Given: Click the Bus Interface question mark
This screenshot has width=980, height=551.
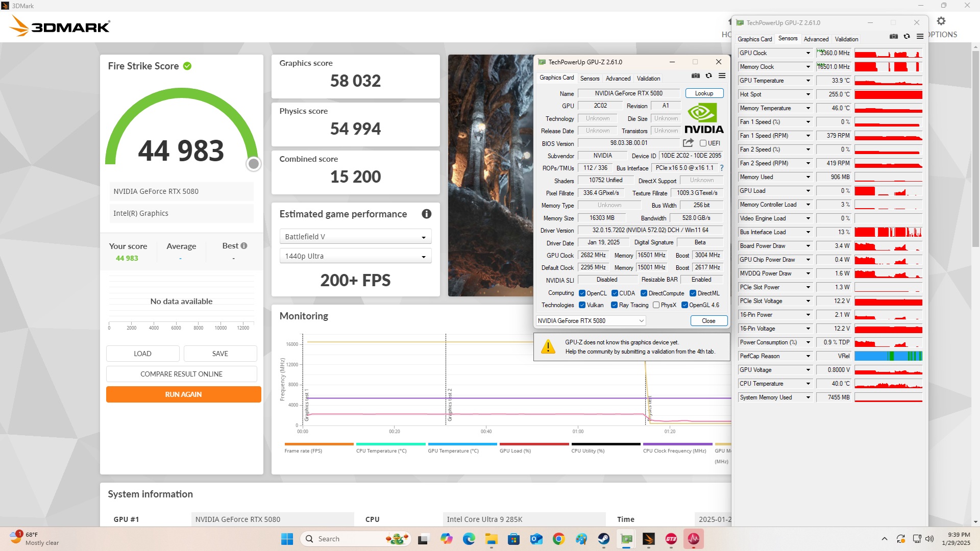Looking at the screenshot, I should tap(722, 168).
